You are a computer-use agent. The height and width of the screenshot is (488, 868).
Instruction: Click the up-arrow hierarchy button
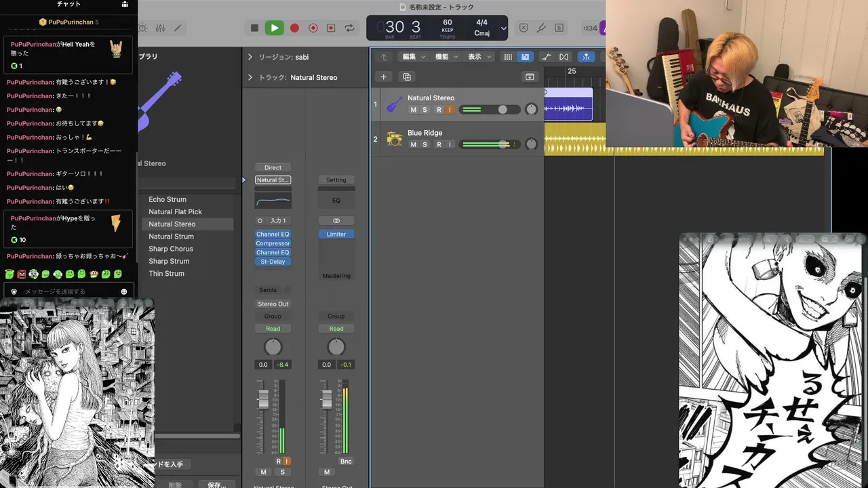(384, 57)
